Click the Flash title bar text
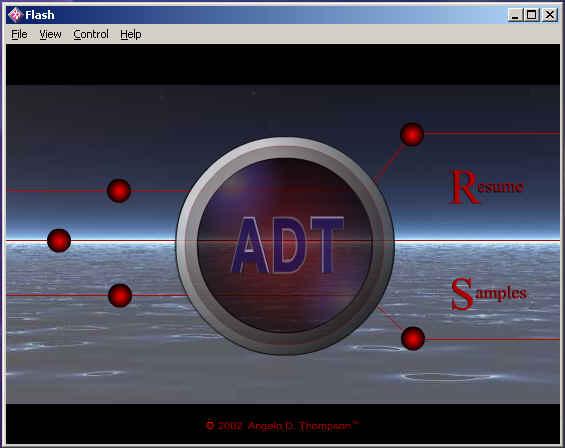This screenshot has width=565, height=448. click(x=40, y=15)
